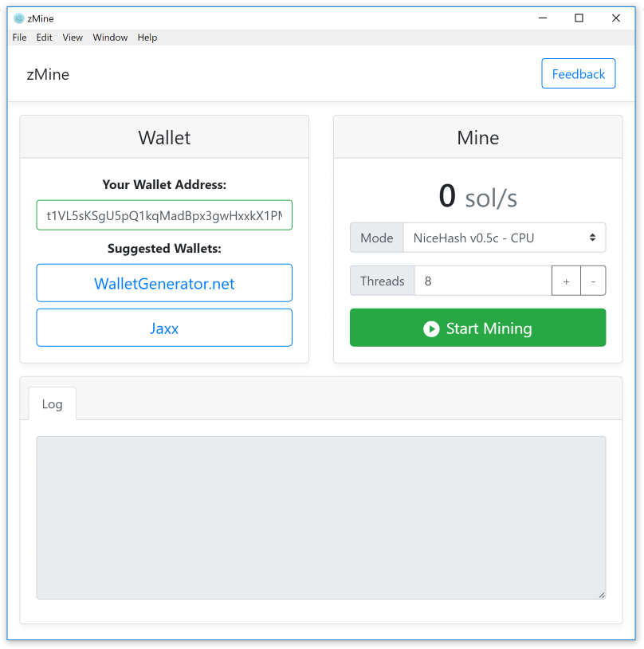This screenshot has width=644, height=649.
Task: Click the zMine app icon in title bar
Action: pos(18,18)
